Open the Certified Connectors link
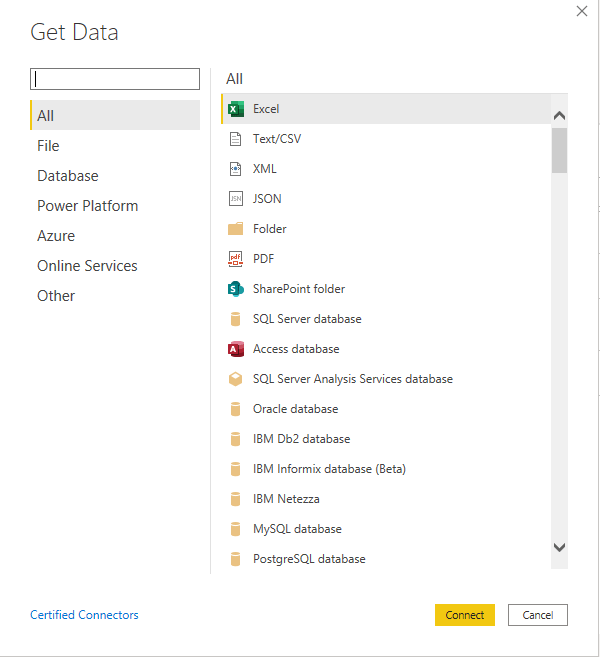Image resolution: width=600 pixels, height=657 pixels. tap(84, 615)
